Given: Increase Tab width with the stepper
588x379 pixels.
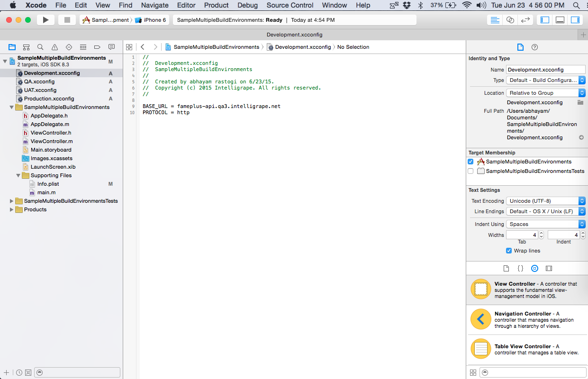Looking at the screenshot, I should (x=542, y=233).
